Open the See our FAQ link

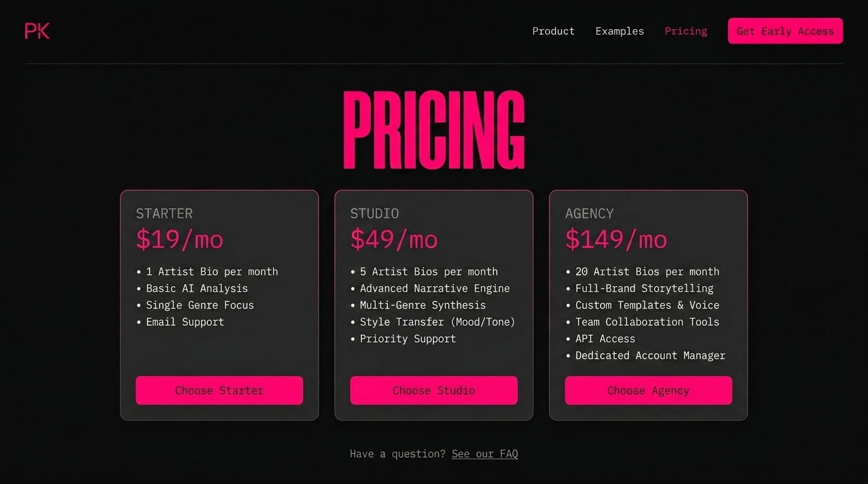484,454
